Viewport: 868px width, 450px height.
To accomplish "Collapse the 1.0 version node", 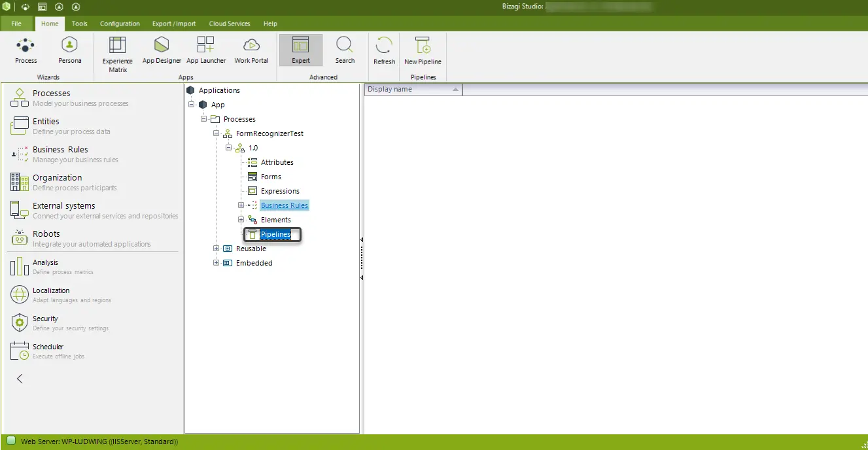I will pos(228,148).
